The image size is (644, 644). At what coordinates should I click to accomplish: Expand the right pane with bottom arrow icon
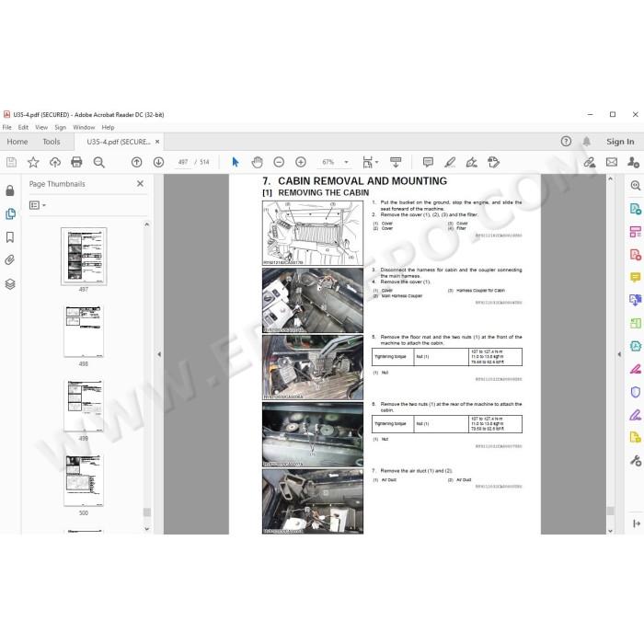[x=637, y=523]
